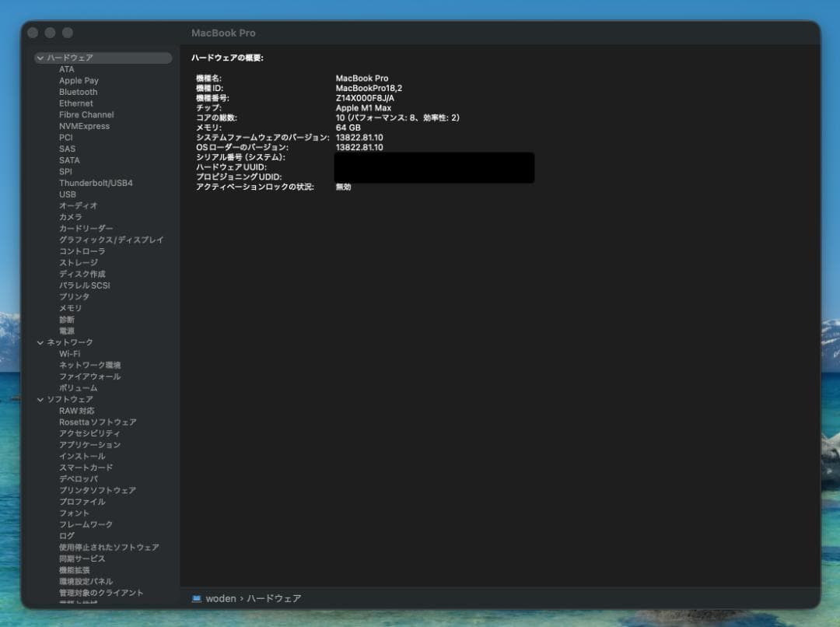Click the Apple M1 Max chip value
The image size is (840, 627).
[x=363, y=108]
